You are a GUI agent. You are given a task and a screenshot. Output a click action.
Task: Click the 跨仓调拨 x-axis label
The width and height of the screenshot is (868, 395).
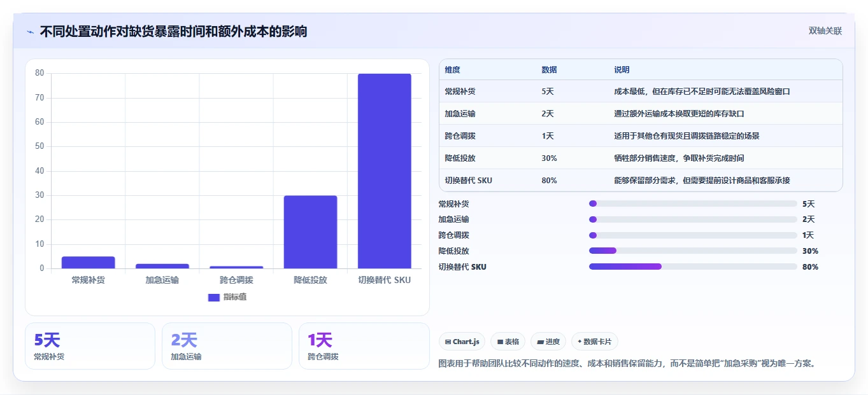[x=236, y=280]
